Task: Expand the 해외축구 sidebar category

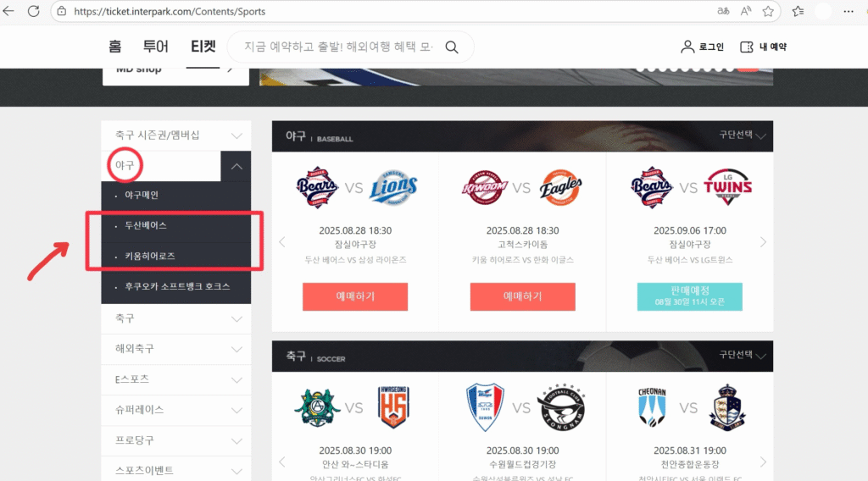Action: [x=236, y=349]
